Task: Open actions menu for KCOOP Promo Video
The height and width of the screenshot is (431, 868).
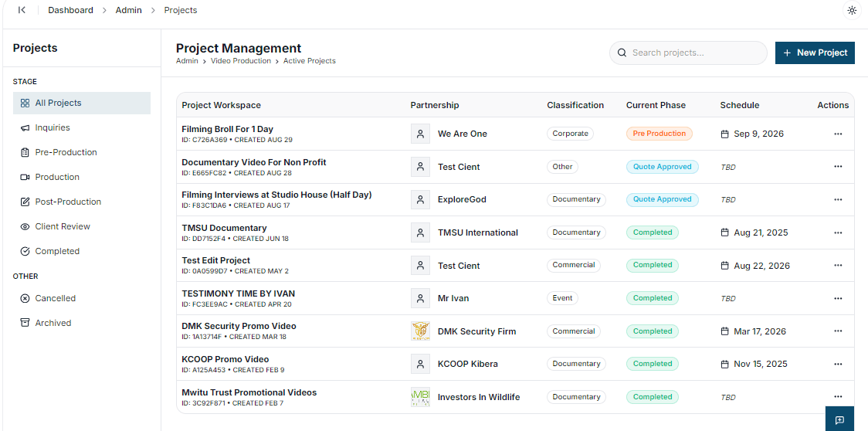Action: (x=838, y=364)
